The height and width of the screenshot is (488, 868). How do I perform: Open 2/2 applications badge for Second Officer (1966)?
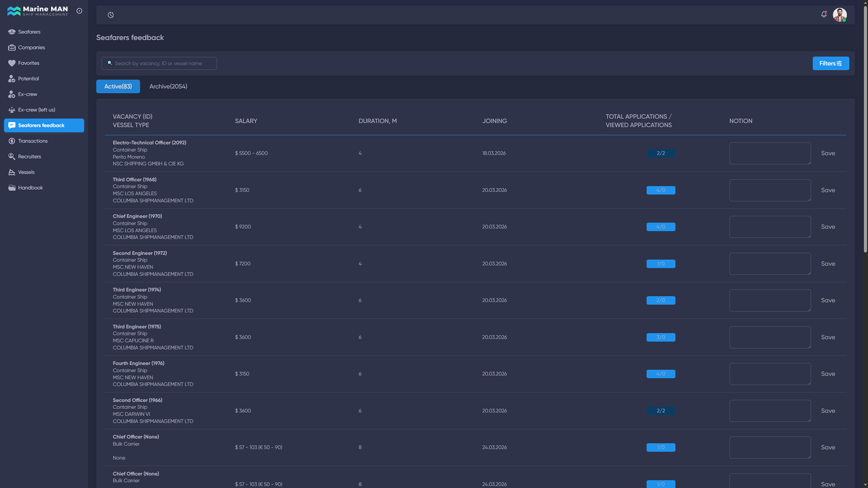(x=660, y=411)
